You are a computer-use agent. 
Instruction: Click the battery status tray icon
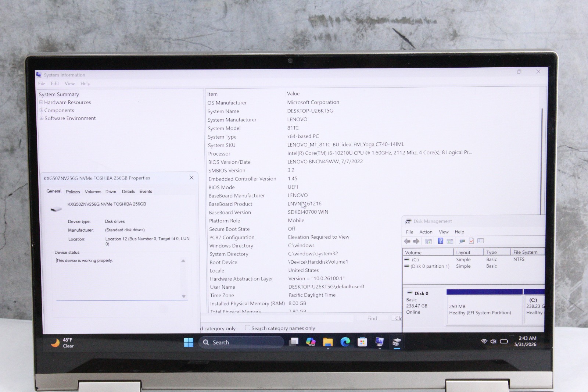tap(504, 341)
